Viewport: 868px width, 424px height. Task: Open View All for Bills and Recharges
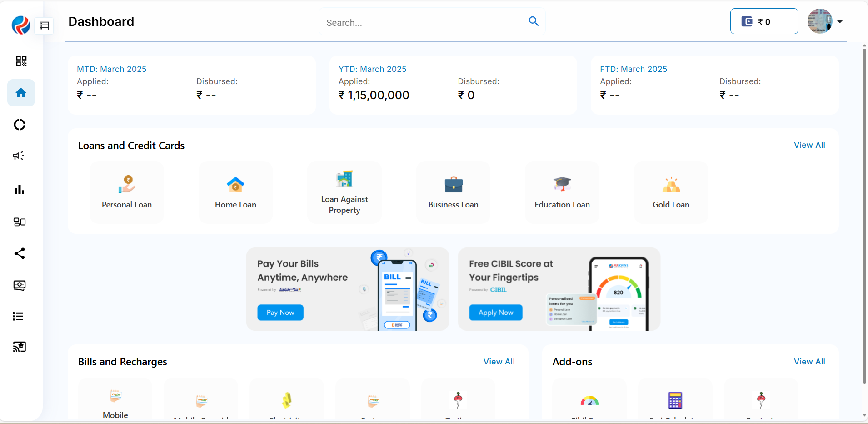click(499, 362)
